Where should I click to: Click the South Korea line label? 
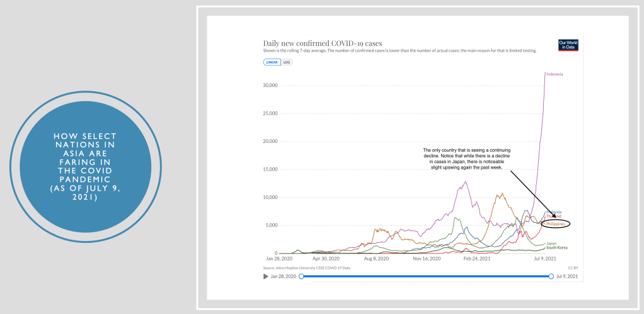tap(556, 248)
